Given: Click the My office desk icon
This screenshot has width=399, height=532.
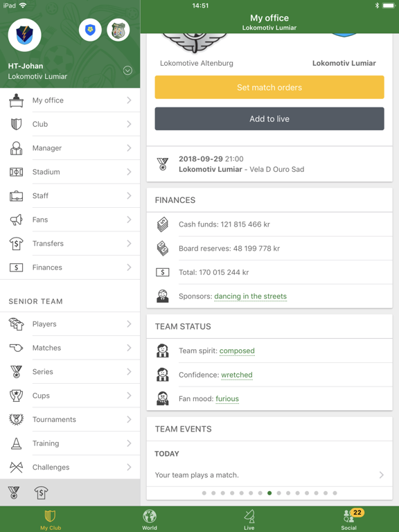Looking at the screenshot, I should coord(17,100).
